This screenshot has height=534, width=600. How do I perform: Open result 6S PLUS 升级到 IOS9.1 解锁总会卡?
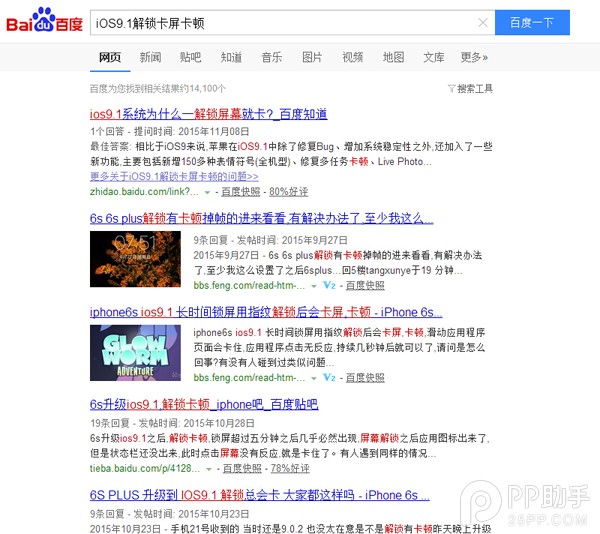click(x=260, y=495)
